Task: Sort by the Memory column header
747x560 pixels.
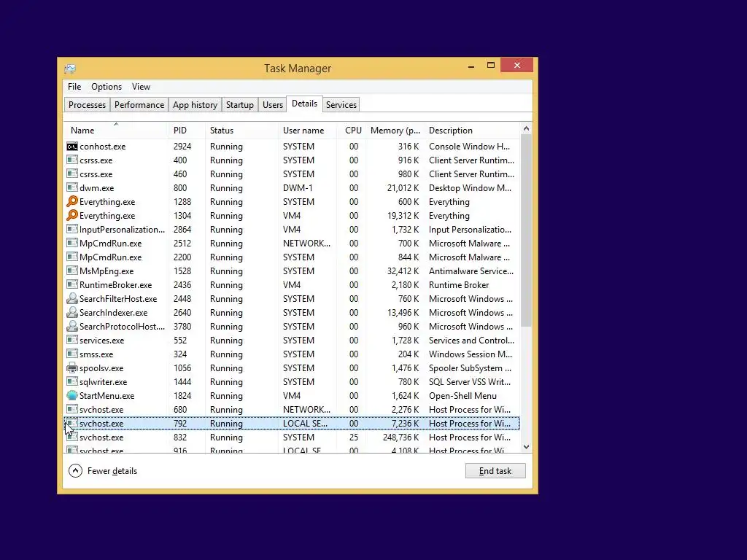Action: pos(395,130)
